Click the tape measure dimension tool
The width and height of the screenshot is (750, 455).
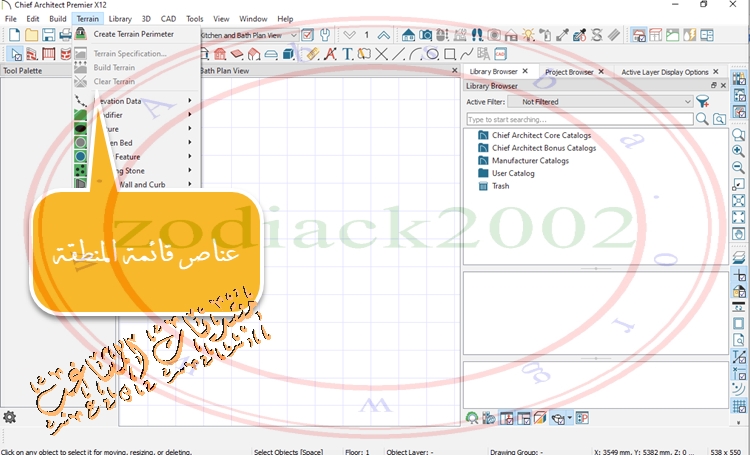[x=313, y=54]
